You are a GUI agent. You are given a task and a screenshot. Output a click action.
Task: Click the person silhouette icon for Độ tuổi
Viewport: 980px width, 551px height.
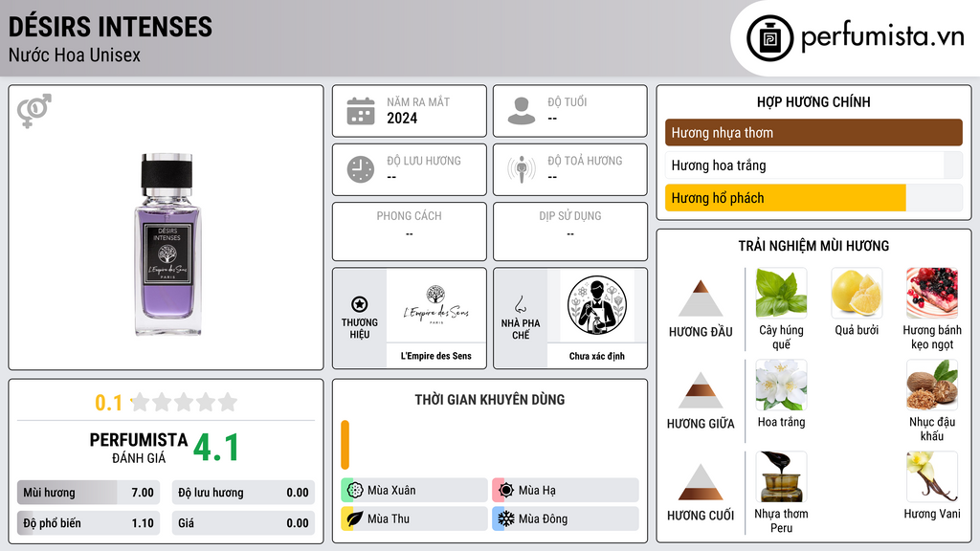(522, 111)
